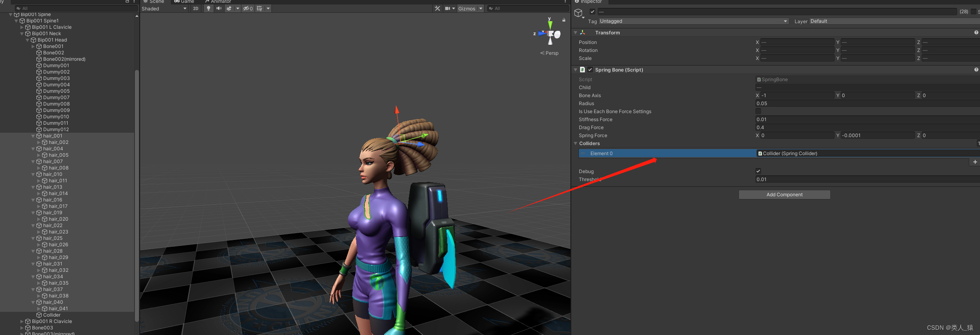This screenshot has height=335, width=980.
Task: Open Shaded draw mode dropdown
Action: tap(164, 8)
